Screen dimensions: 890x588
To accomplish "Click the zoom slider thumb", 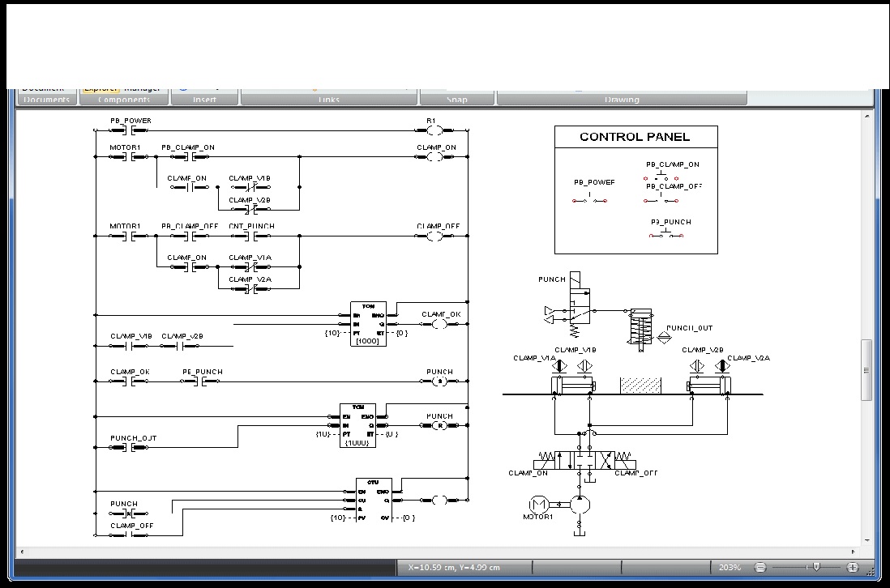I will point(816,567).
